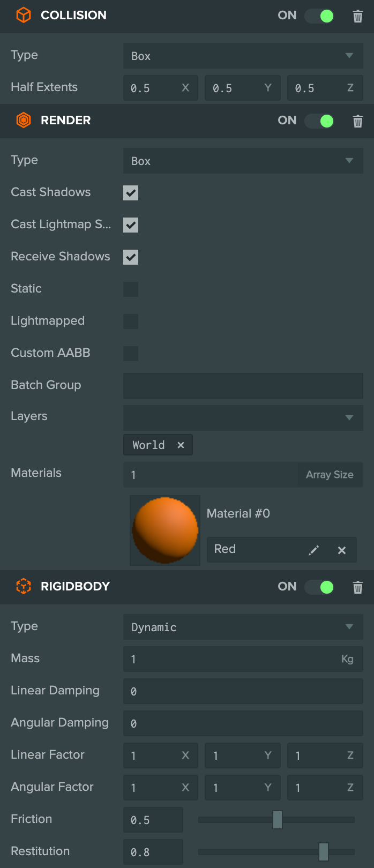This screenshot has width=374, height=868.
Task: Collapse the RENDER section header
Action: pos(187,121)
